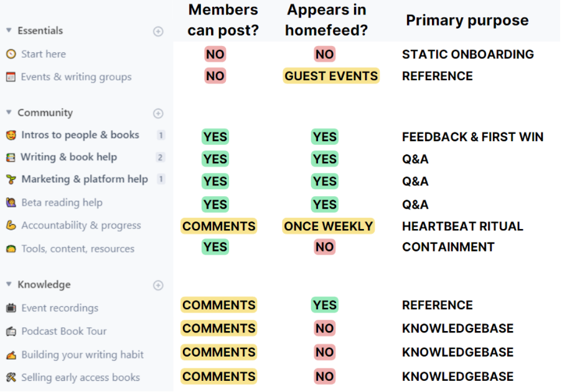Click the Tools, content, resources icon
The height and width of the screenshot is (392, 562).
(11, 249)
